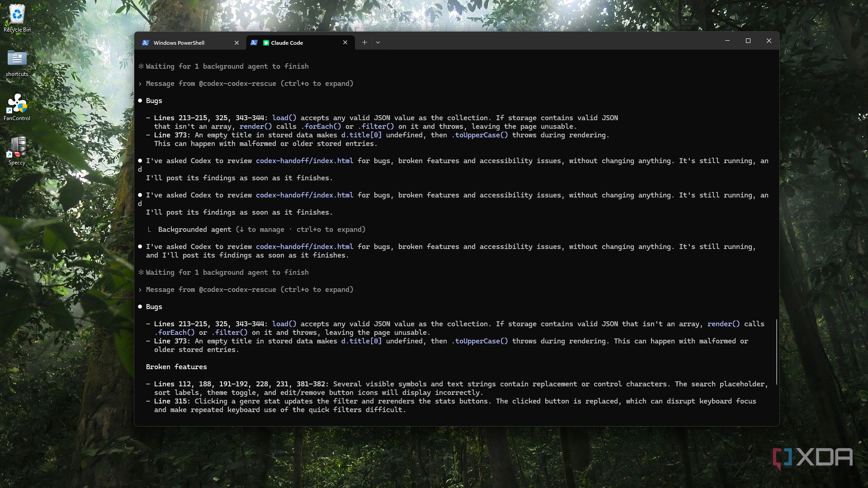Viewport: 868px width, 488px height.
Task: Open the Recycle Bin desktop icon
Action: click(17, 19)
